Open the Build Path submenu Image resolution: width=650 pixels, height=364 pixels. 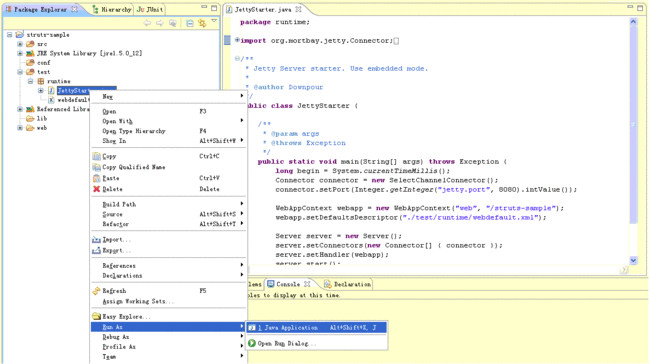[x=169, y=204]
